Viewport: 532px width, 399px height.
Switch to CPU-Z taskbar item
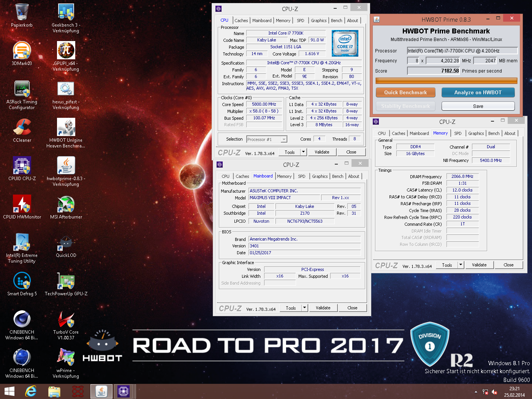coord(123,391)
